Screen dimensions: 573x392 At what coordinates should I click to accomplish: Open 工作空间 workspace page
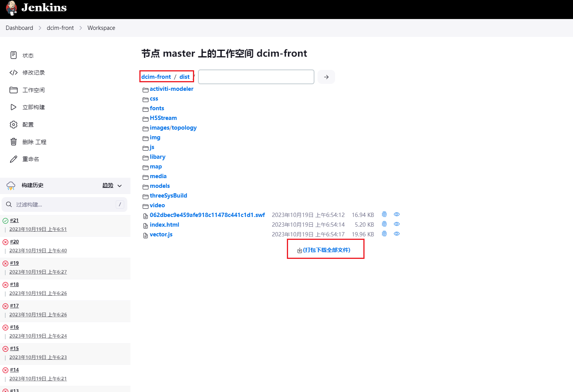point(34,90)
